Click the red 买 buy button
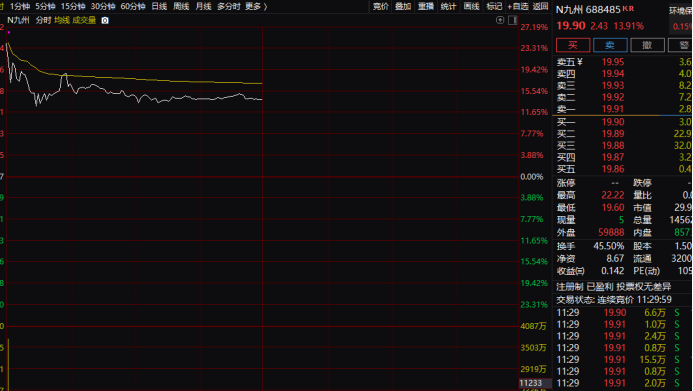The image size is (693, 391). point(573,45)
